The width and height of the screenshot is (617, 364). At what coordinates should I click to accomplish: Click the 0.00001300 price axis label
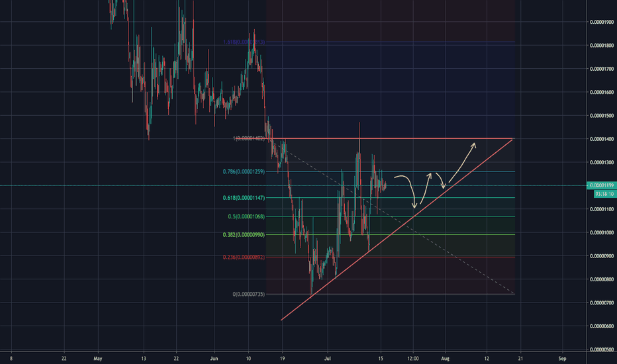coord(602,163)
